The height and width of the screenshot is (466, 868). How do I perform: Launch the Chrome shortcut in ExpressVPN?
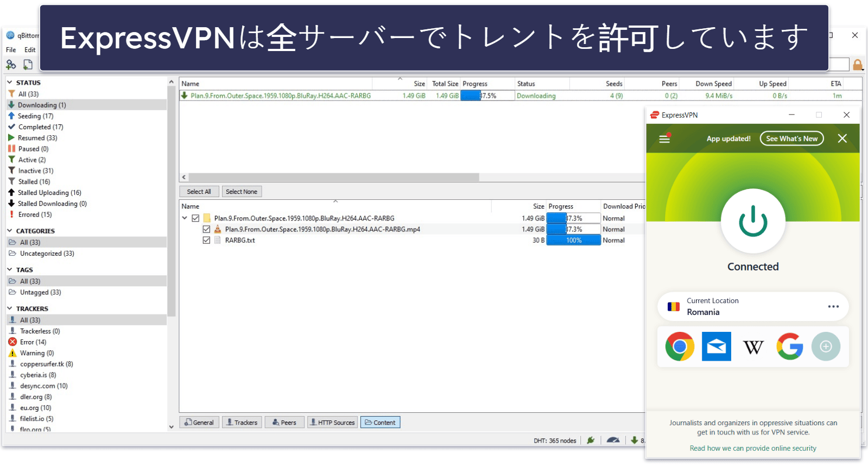pyautogui.click(x=680, y=347)
